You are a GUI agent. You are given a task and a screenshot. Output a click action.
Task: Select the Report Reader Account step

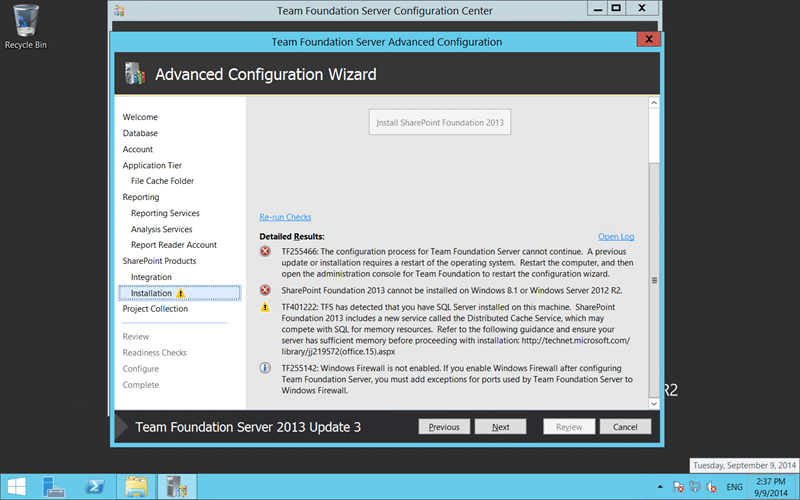tap(174, 245)
